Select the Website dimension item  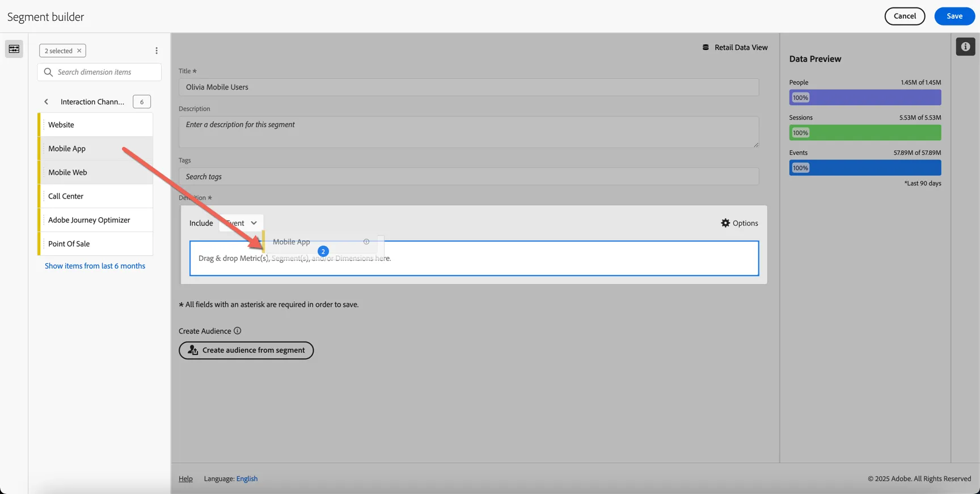click(x=95, y=125)
